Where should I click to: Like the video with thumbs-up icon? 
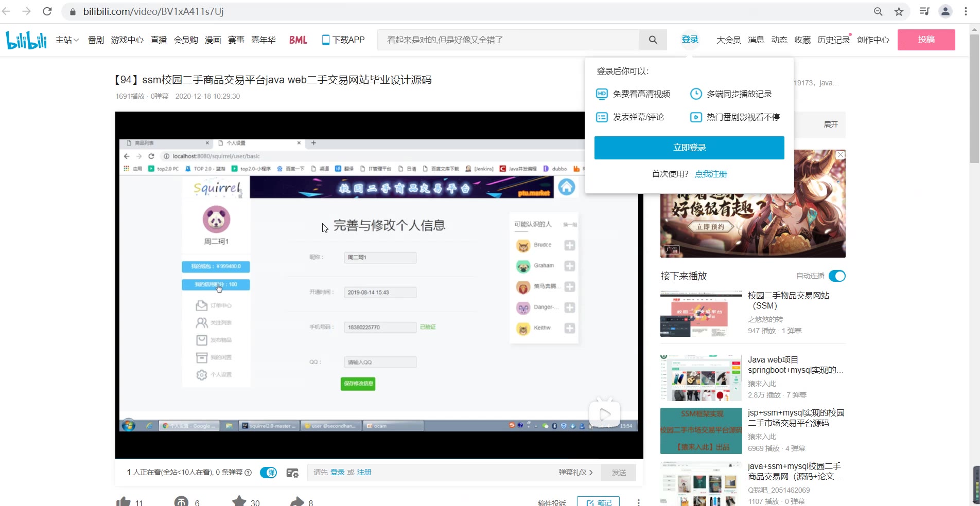[124, 502]
